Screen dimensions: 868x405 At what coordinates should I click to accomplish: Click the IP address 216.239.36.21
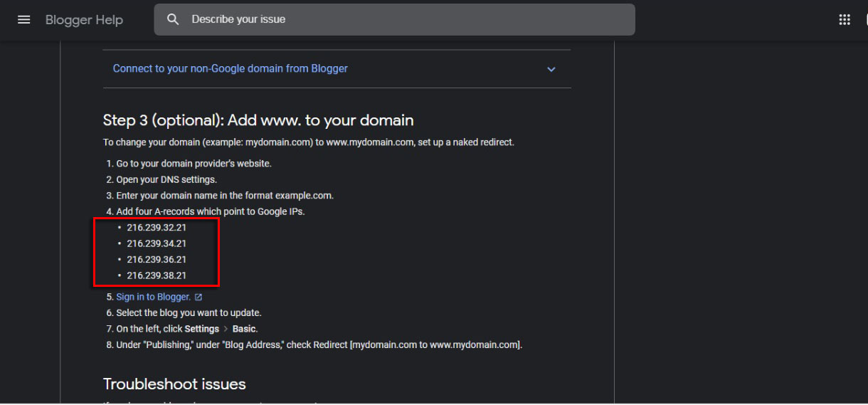[x=157, y=259]
